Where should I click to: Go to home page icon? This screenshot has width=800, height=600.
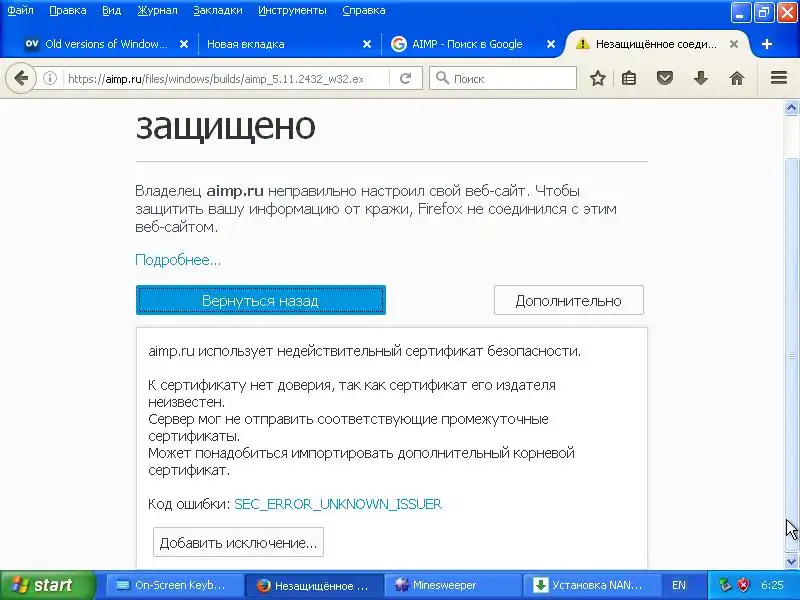coord(736,79)
